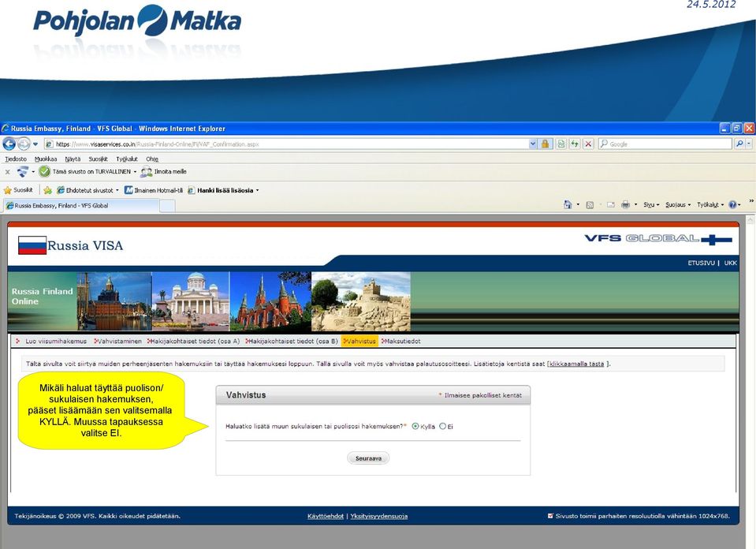This screenshot has height=549, width=756.
Task: Click the Seuraava button
Action: point(368,458)
